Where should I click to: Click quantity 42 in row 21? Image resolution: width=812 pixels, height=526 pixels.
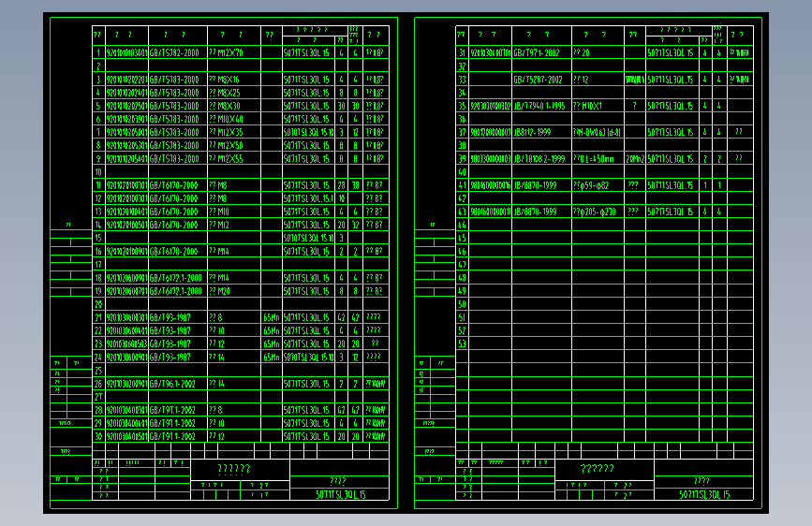pos(341,317)
